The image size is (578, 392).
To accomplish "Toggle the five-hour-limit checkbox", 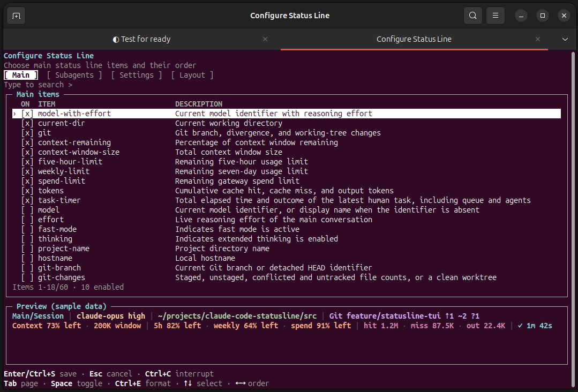I will click(27, 162).
